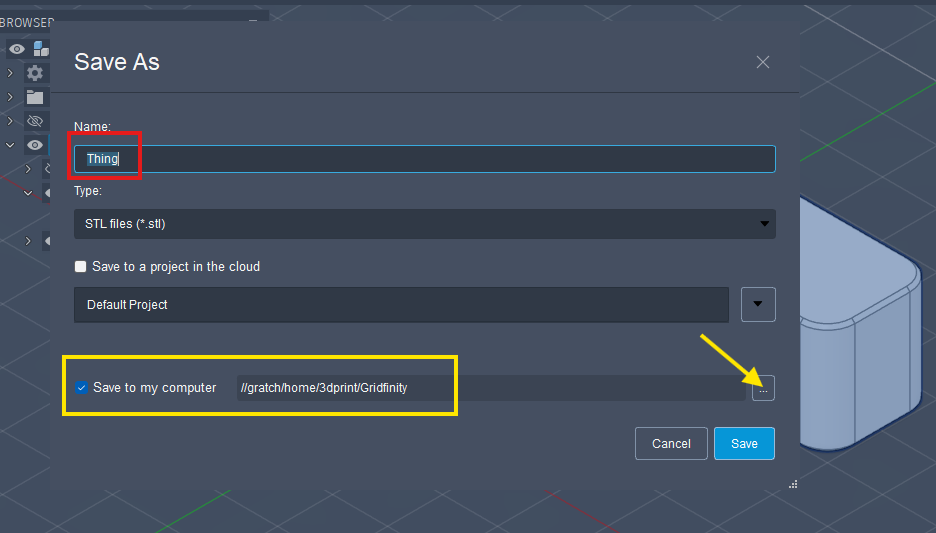Screen dimensions: 936x533
Task: Enable Save to a project in the cloud
Action: coord(81,267)
